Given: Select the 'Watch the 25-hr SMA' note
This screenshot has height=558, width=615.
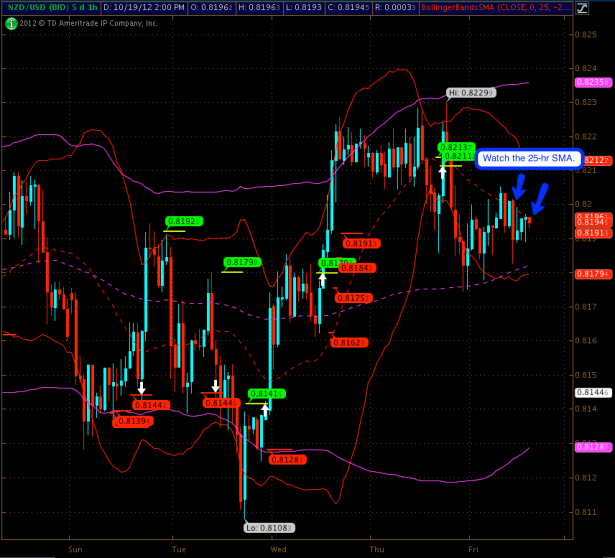Looking at the screenshot, I should (528, 158).
